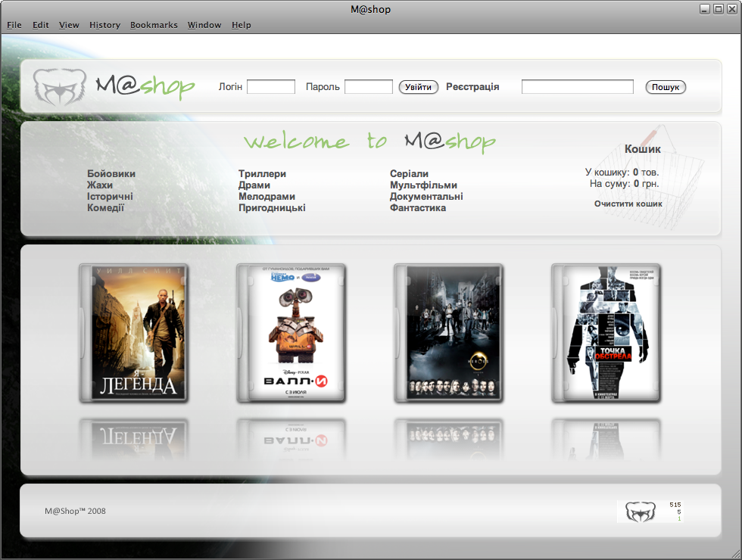Open the Window menu

(204, 25)
